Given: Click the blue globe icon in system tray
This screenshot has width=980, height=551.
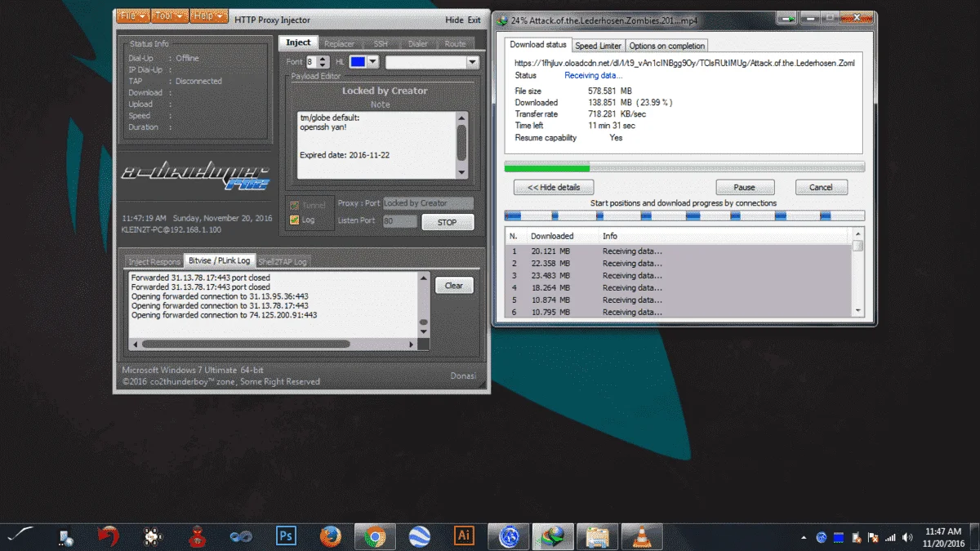Looking at the screenshot, I should [x=822, y=537].
